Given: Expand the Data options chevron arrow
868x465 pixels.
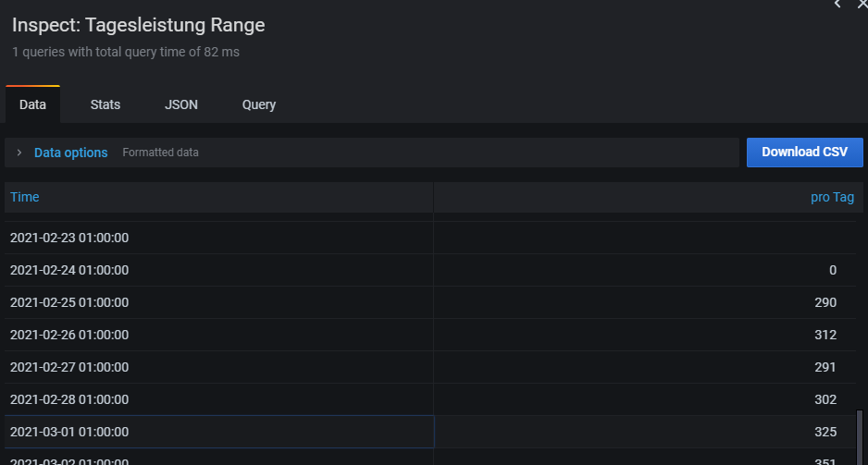Looking at the screenshot, I should [19, 153].
